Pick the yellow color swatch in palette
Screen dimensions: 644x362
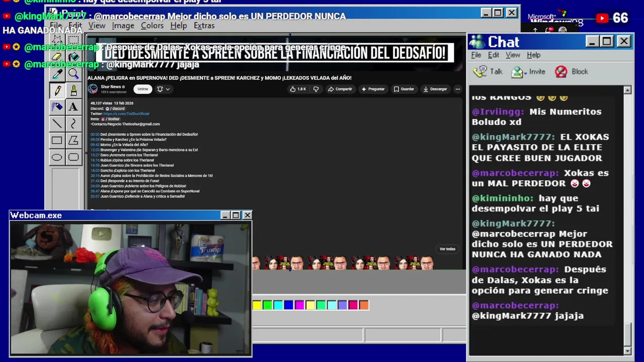click(257, 305)
